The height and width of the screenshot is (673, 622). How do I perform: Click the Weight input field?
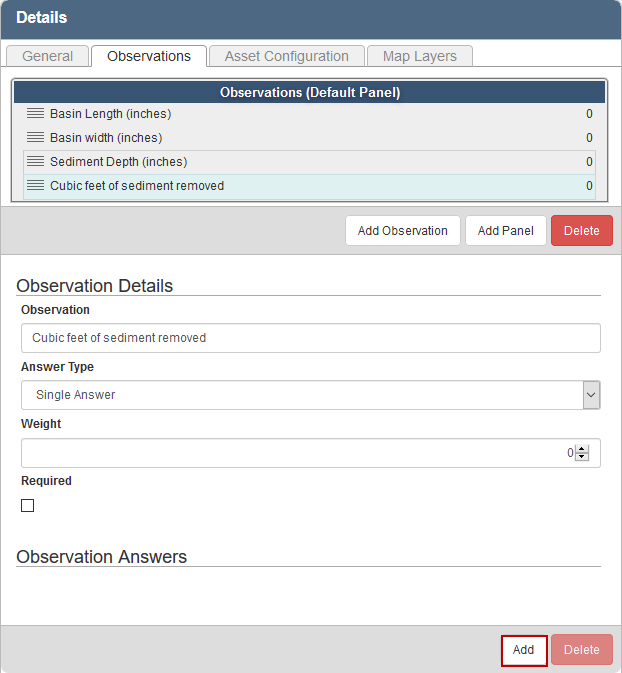[x=295, y=453]
